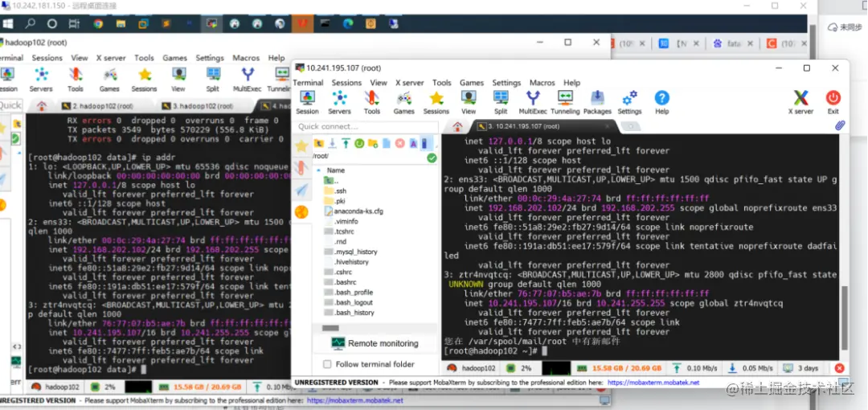Open Terminal menu in front window
This screenshot has width=868, height=410.
[308, 83]
